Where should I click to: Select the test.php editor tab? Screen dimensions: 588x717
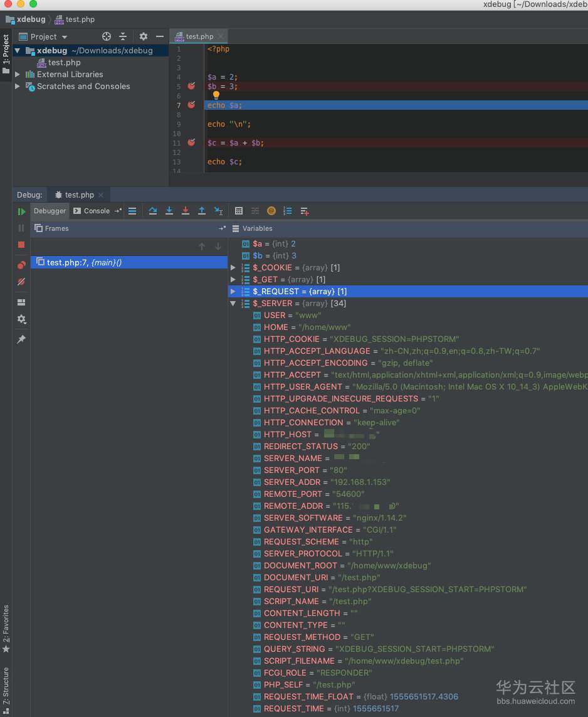(x=199, y=36)
